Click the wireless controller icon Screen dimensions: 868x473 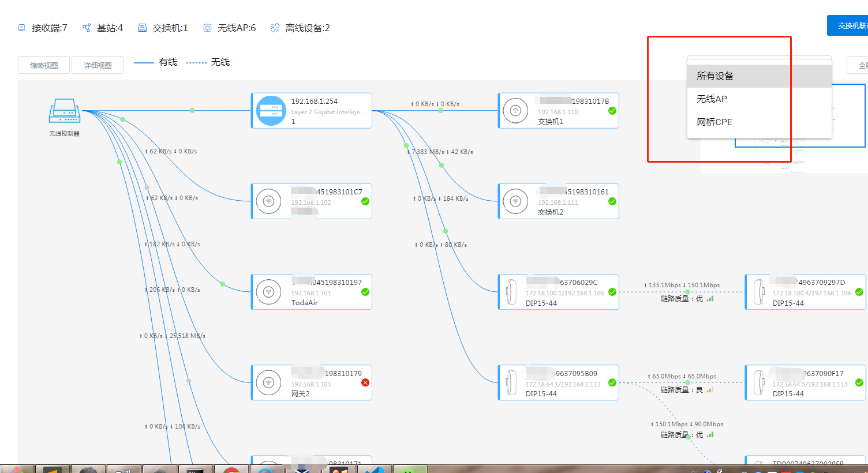pos(64,111)
